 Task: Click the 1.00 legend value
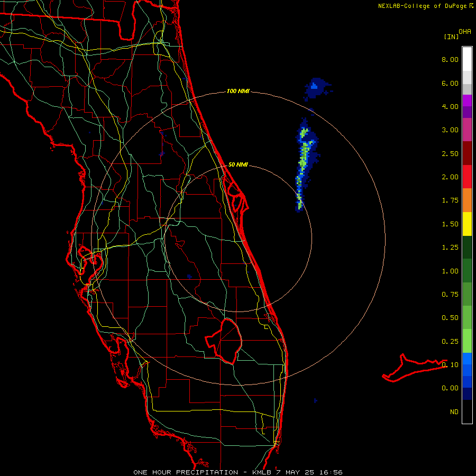[x=450, y=271]
